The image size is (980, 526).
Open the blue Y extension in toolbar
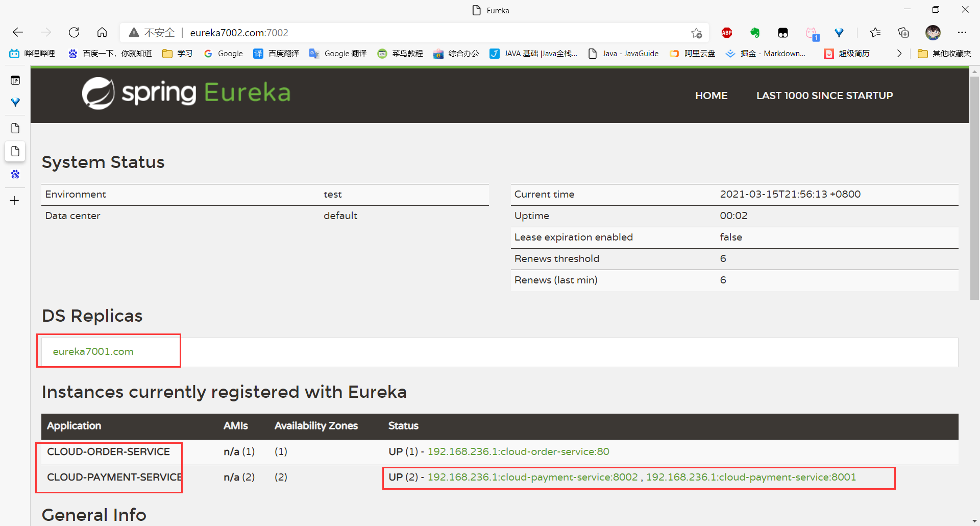click(x=839, y=33)
